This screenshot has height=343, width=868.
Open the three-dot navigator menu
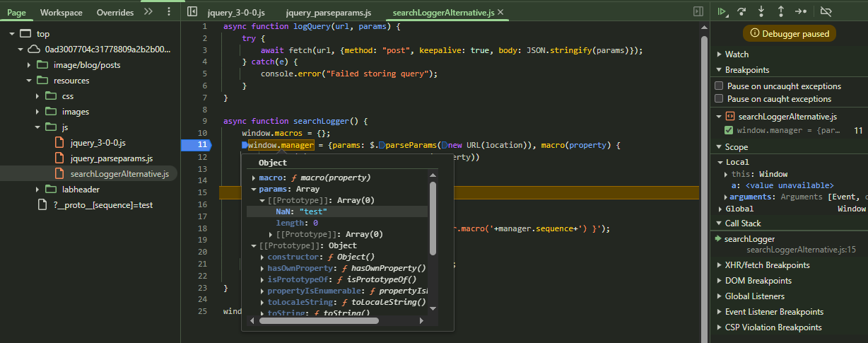(168, 12)
